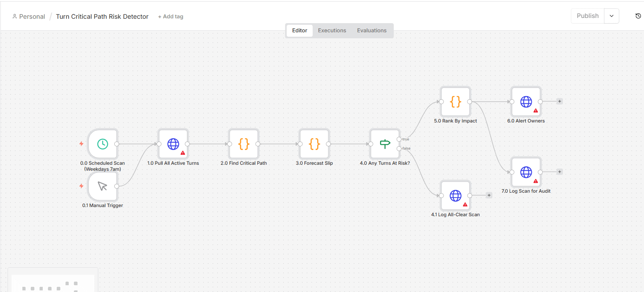Click the workflow history clock icon
Viewport: 644px width, 292px height.
(x=638, y=16)
